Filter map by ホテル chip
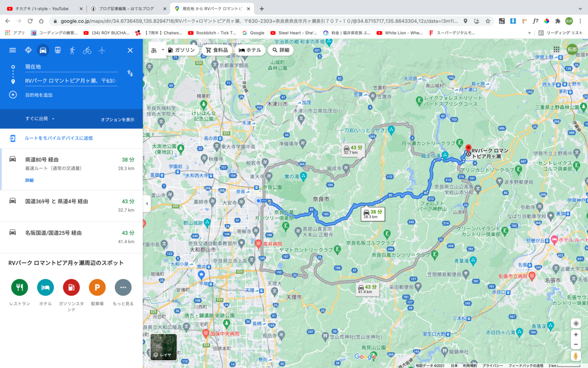The width and height of the screenshot is (588, 368). (x=250, y=50)
